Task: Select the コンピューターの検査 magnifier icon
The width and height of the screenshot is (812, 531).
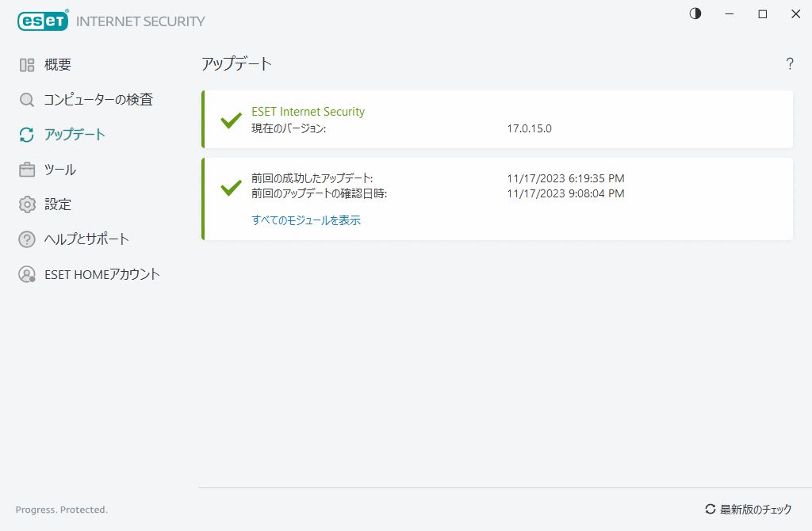Action: click(x=26, y=99)
